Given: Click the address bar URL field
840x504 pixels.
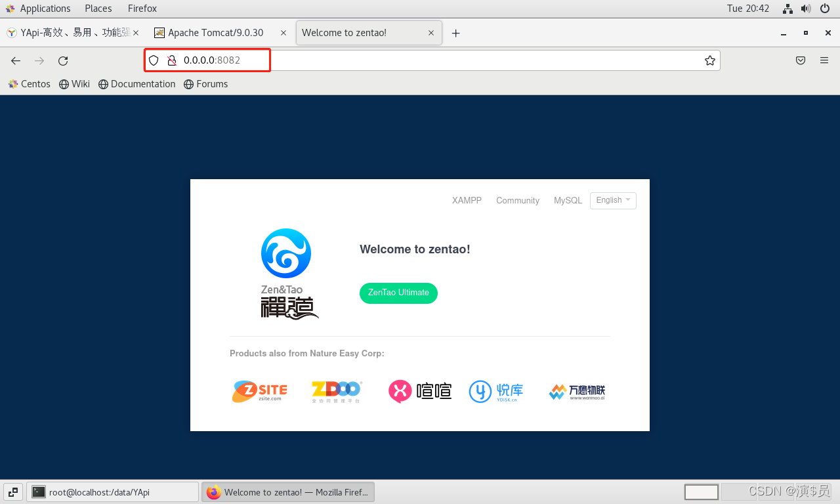Looking at the screenshot, I should point(432,60).
